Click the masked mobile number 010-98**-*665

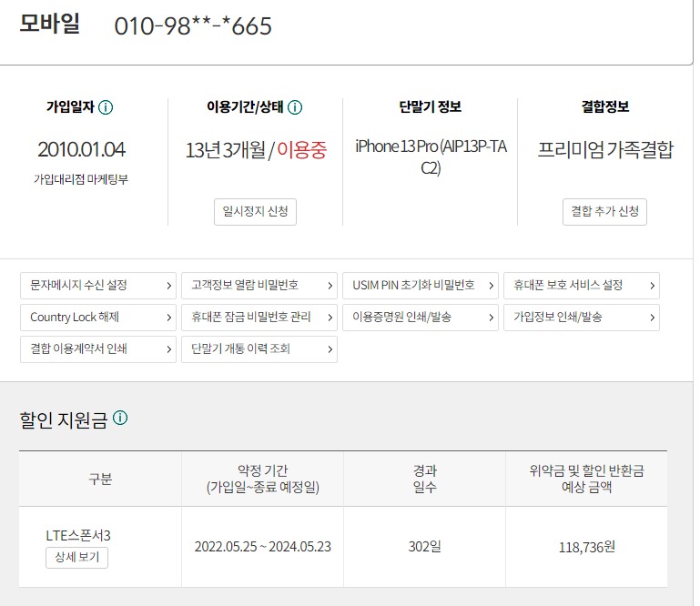click(x=193, y=25)
